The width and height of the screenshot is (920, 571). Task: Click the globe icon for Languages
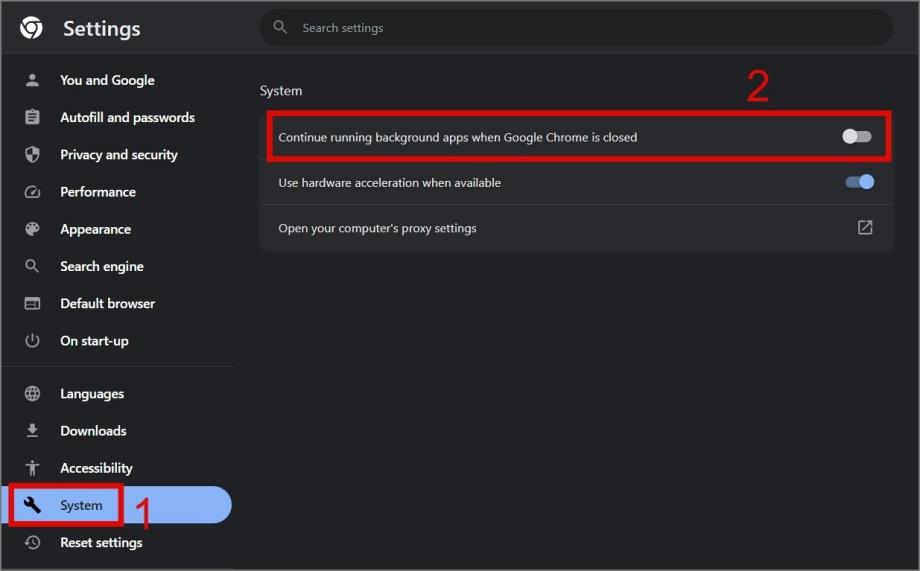(32, 393)
